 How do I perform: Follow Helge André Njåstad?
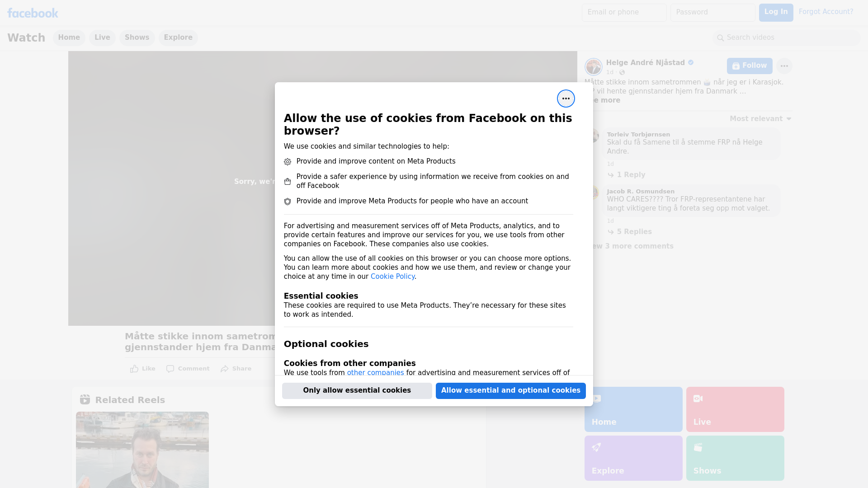750,66
